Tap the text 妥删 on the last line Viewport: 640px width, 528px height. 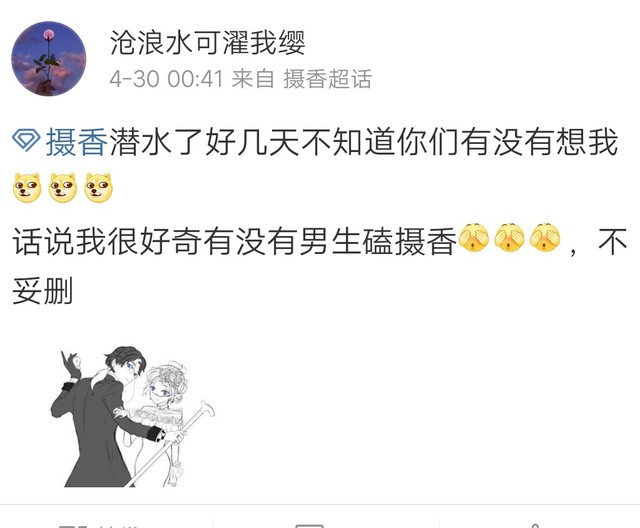pyautogui.click(x=42, y=291)
